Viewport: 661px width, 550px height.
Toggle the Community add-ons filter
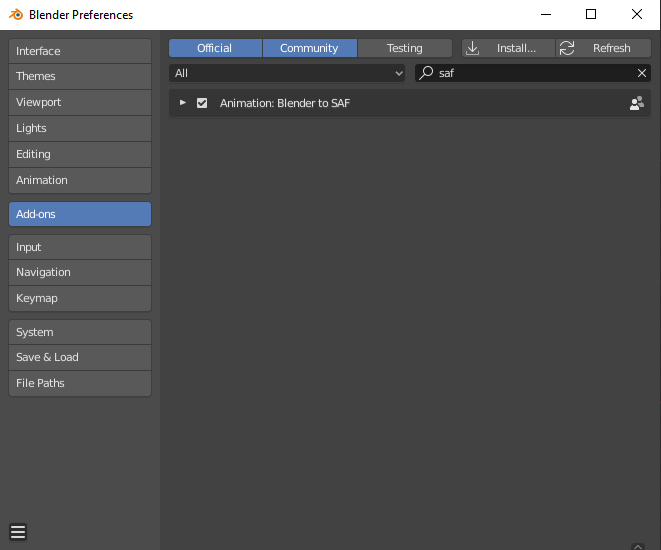(x=309, y=48)
